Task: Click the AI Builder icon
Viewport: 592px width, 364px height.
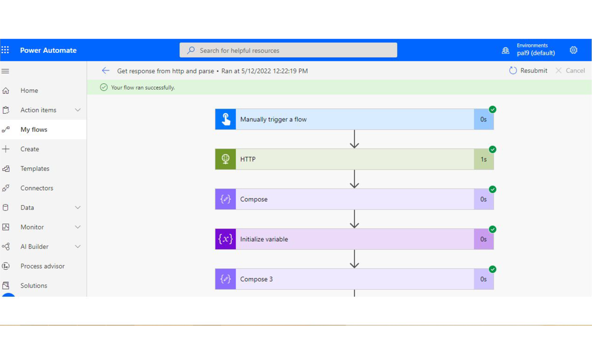Action: (6, 247)
